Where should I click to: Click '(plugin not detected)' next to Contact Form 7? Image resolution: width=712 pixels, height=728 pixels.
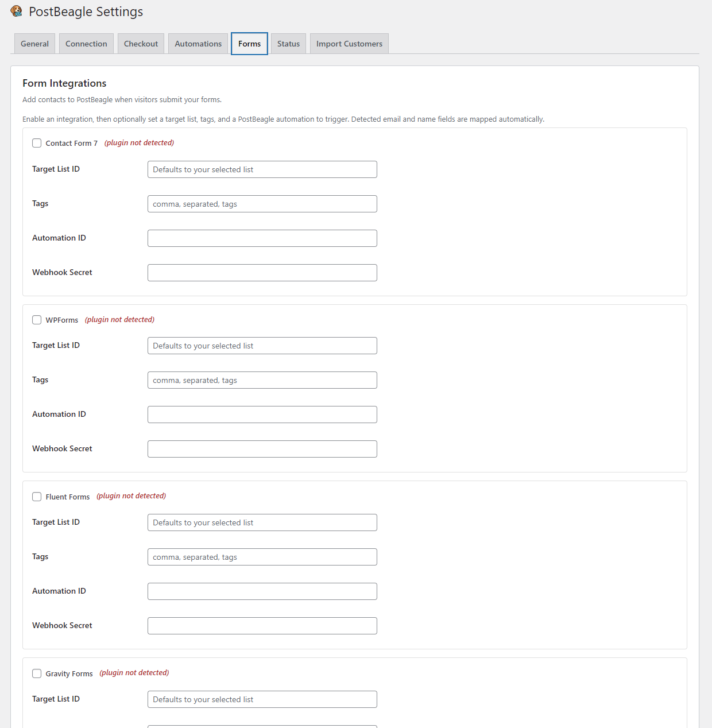click(139, 143)
